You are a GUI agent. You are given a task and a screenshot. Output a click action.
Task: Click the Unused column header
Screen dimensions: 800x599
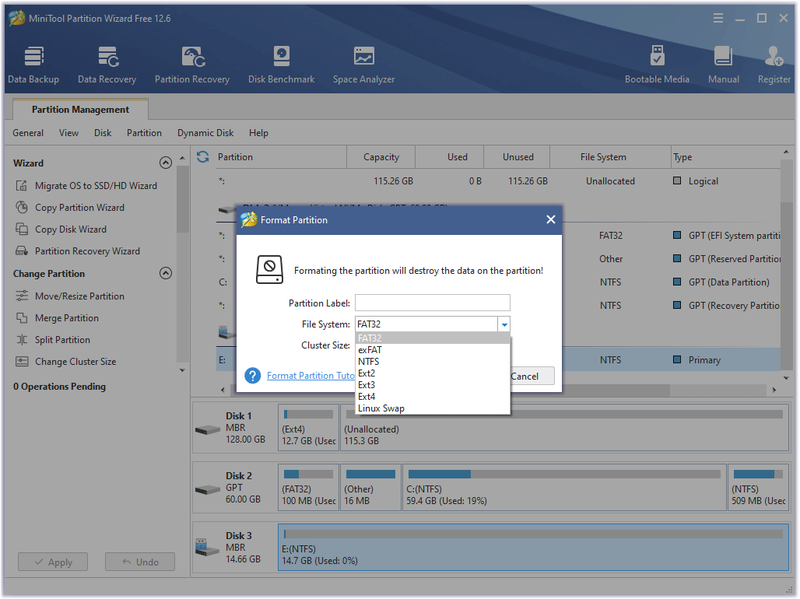click(517, 157)
